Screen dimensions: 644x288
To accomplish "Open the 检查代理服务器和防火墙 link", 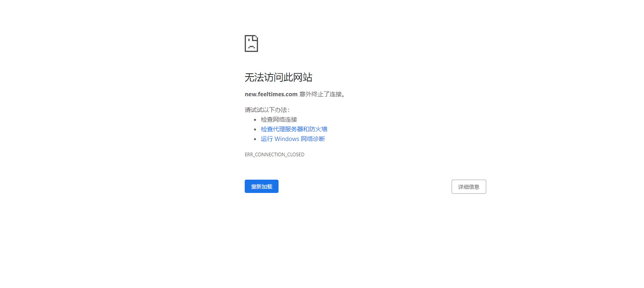I will point(294,129).
